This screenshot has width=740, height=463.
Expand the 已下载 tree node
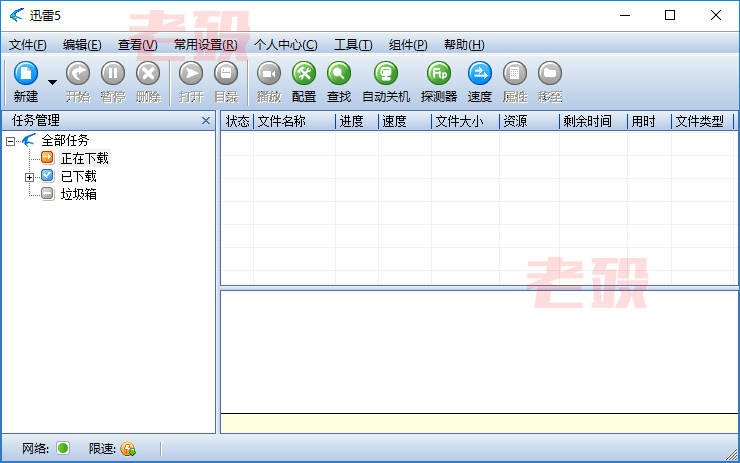pos(29,177)
